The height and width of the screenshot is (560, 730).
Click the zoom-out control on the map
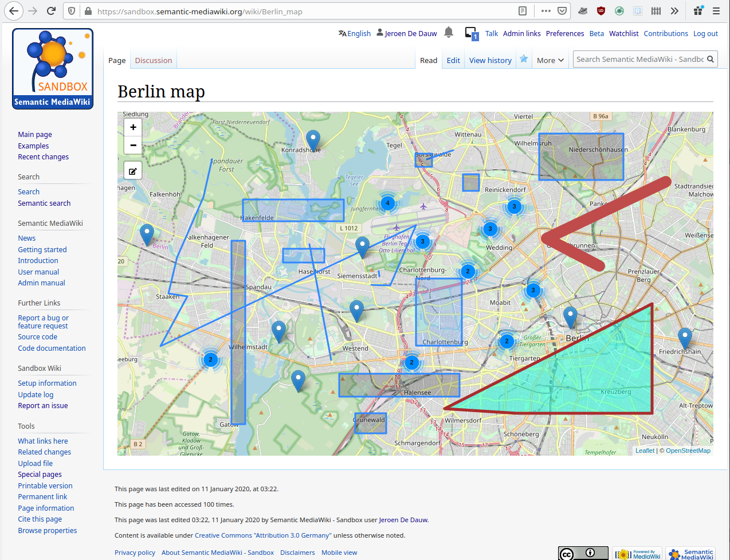pos(132,145)
